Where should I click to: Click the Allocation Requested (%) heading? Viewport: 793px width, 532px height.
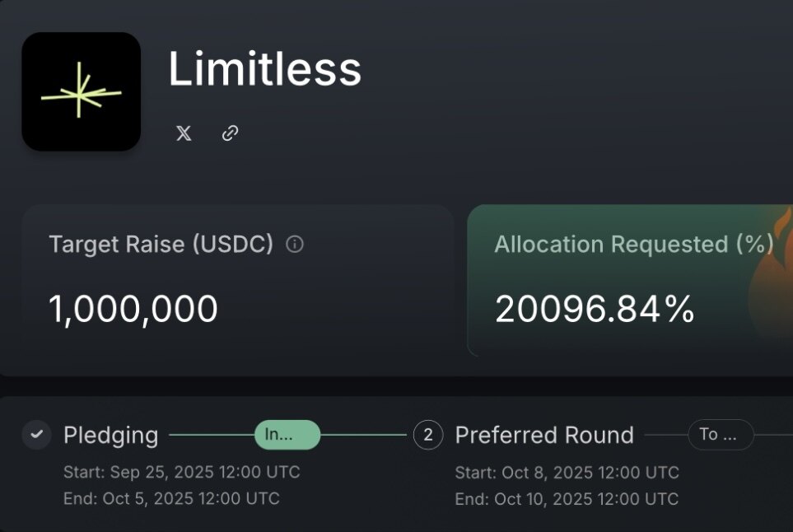pos(633,245)
